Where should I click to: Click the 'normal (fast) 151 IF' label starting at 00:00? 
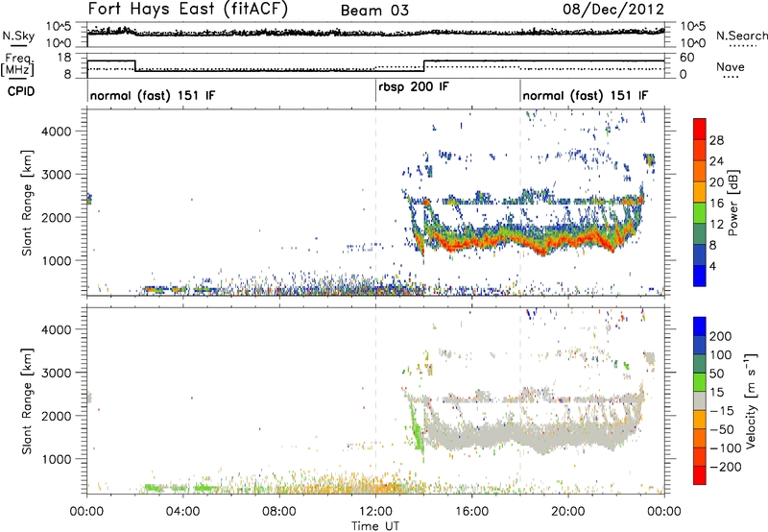(x=153, y=95)
